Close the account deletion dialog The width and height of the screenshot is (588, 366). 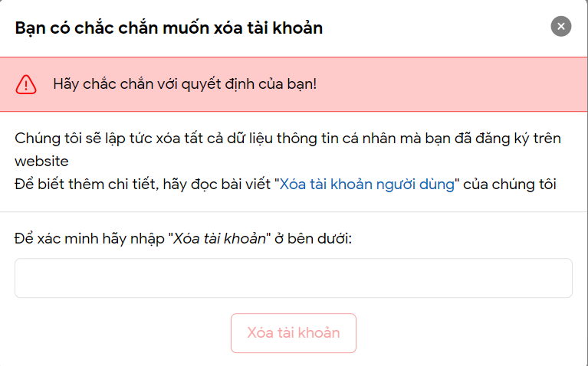pos(560,26)
